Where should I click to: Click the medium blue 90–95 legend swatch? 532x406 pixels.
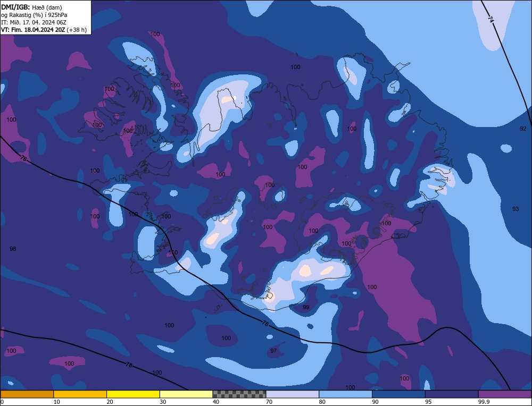pos(398,394)
